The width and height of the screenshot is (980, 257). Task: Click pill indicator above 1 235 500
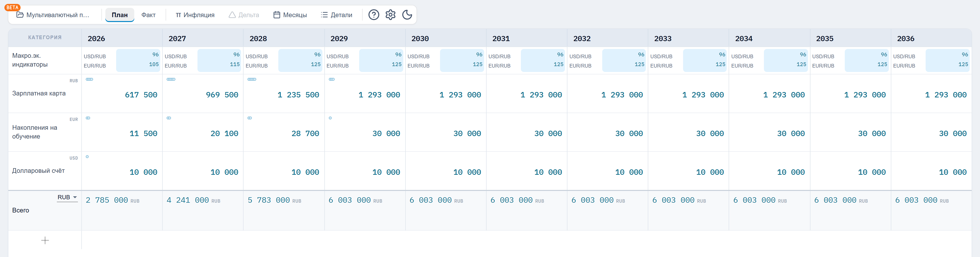click(x=252, y=80)
